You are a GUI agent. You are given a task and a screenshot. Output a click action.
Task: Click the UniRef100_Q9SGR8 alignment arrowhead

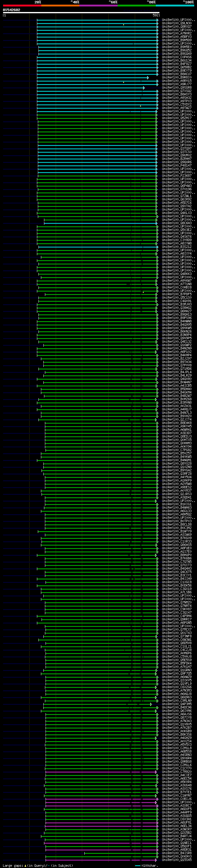pos(144,88)
